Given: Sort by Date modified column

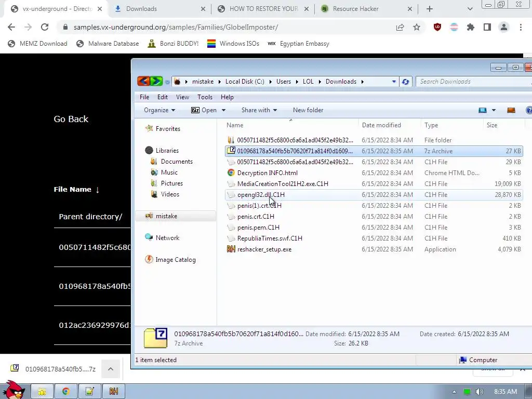Looking at the screenshot, I should tap(390, 125).
